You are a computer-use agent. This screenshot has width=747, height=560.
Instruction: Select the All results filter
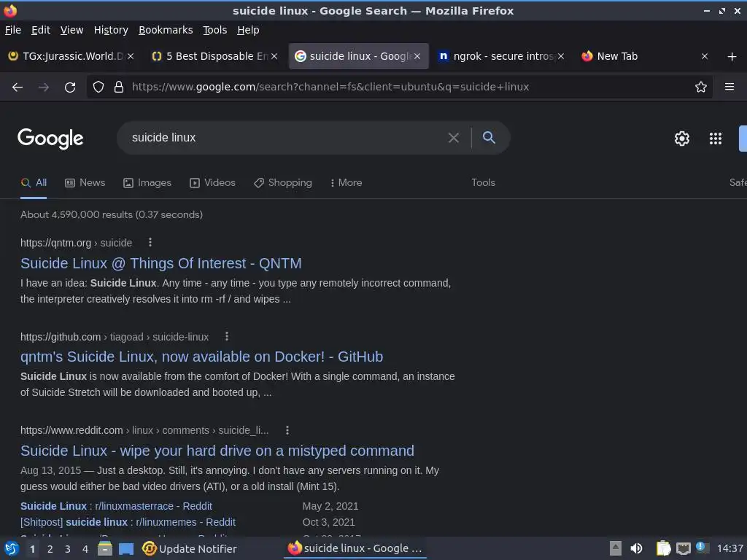pyautogui.click(x=34, y=183)
